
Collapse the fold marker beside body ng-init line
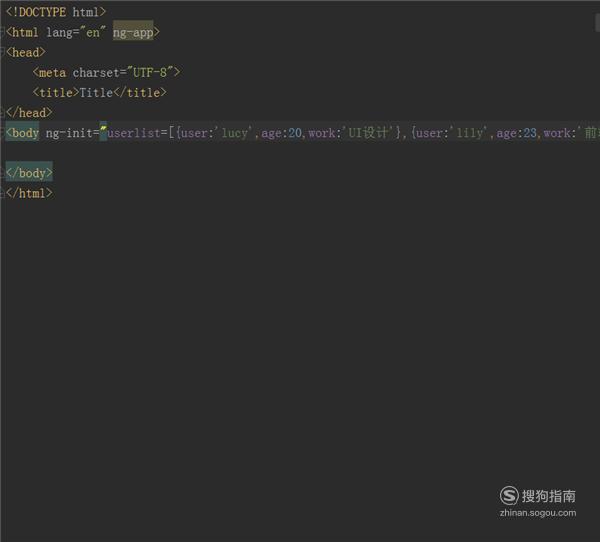2,132
